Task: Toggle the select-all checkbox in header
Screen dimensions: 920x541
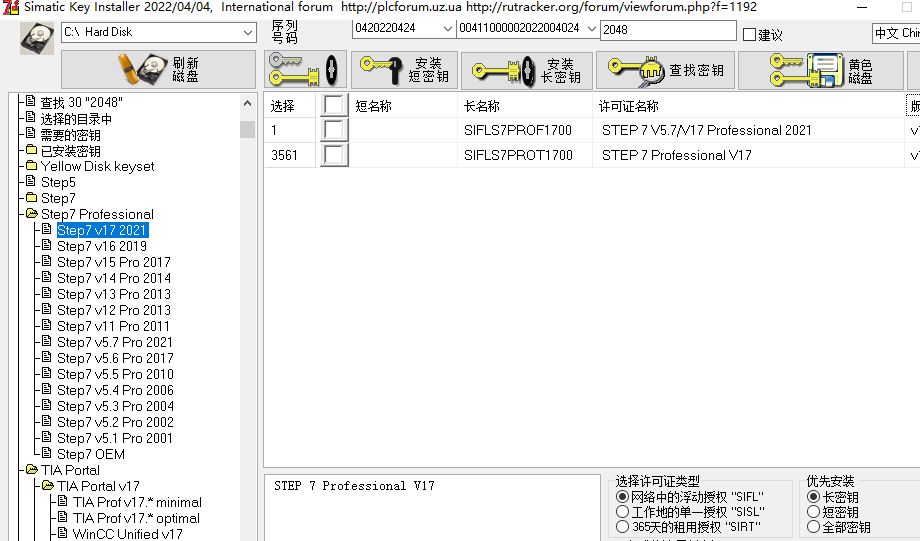Action: [334, 105]
